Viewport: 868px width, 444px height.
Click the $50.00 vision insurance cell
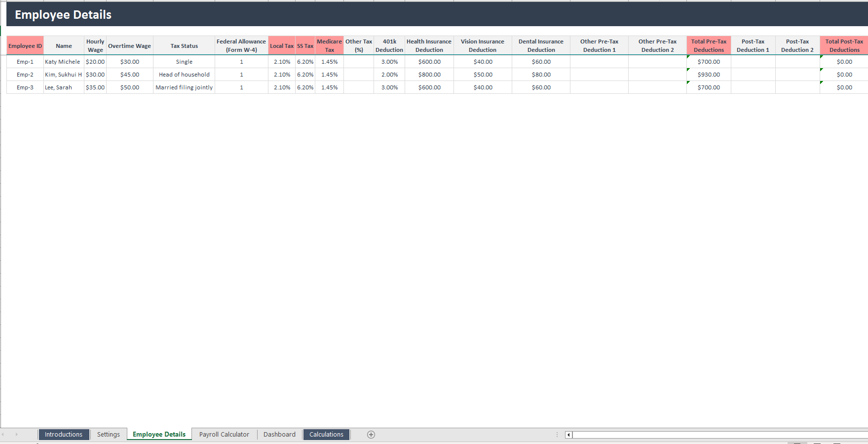coord(483,75)
